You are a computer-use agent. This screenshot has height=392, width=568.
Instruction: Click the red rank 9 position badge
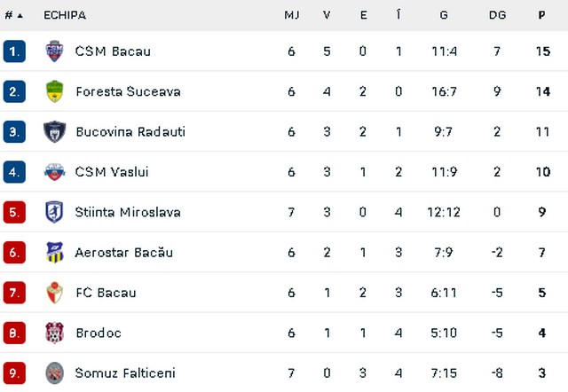point(14,373)
